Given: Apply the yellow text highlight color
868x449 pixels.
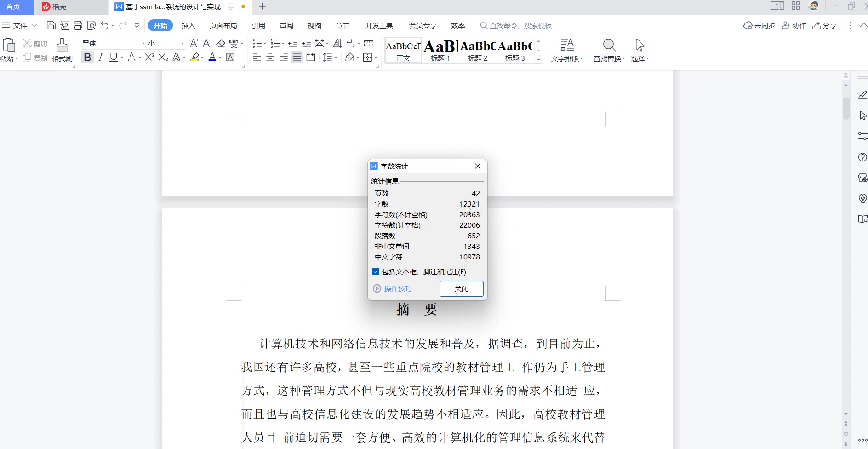Looking at the screenshot, I should click(x=194, y=57).
